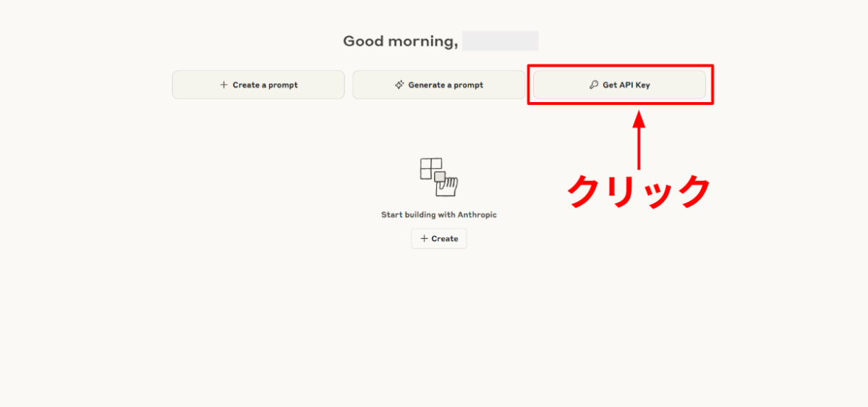Click the "Create a prompt" label text

coord(265,85)
